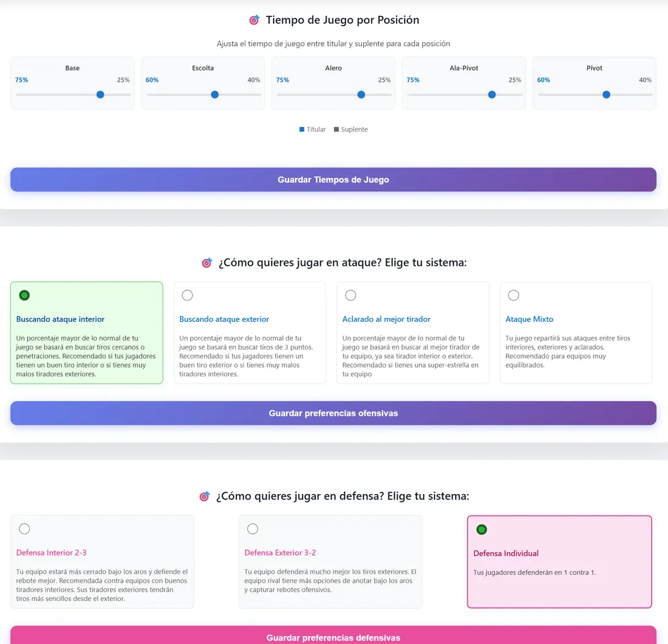Viewport: 668px width, 644px height.
Task: Click the blue Titular legend square
Action: pos(302,129)
